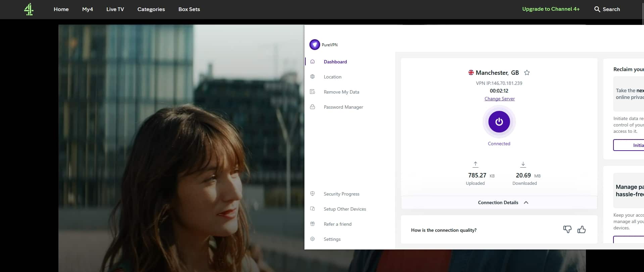Click the UK flag beside Manchester
This screenshot has height=272, width=644.
coord(471,72)
